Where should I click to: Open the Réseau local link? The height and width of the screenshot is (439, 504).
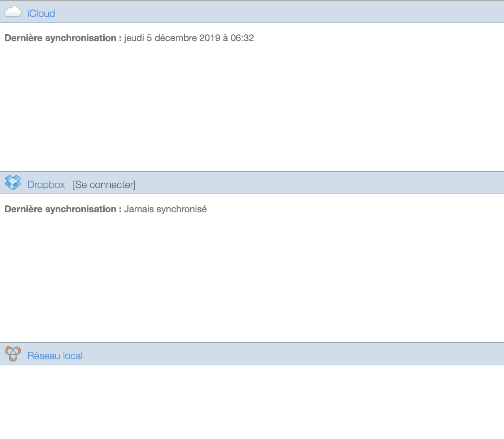pos(55,356)
